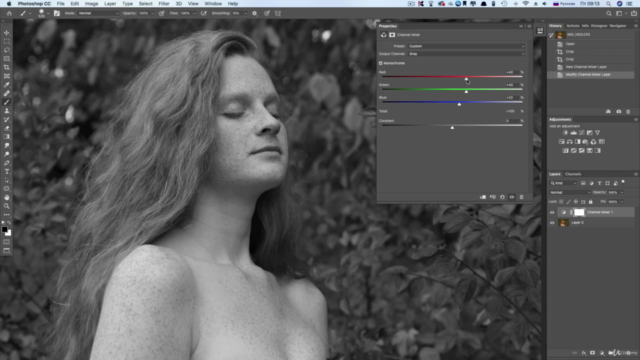
Task: Select the Zoom tool in toolbar
Action: (7, 206)
